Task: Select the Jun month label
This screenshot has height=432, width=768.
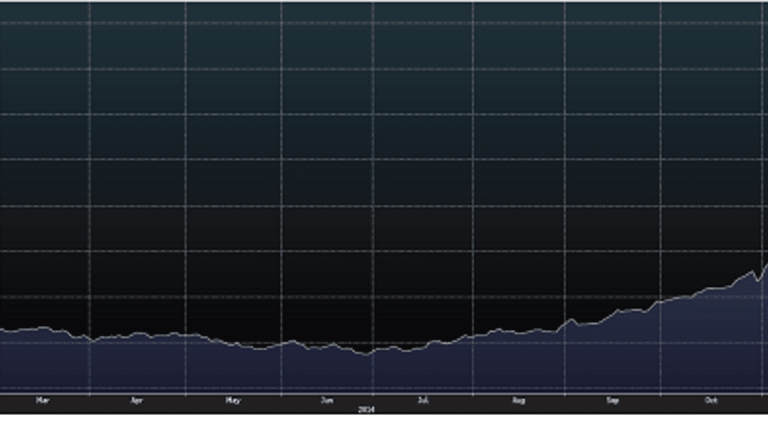Action: click(327, 400)
